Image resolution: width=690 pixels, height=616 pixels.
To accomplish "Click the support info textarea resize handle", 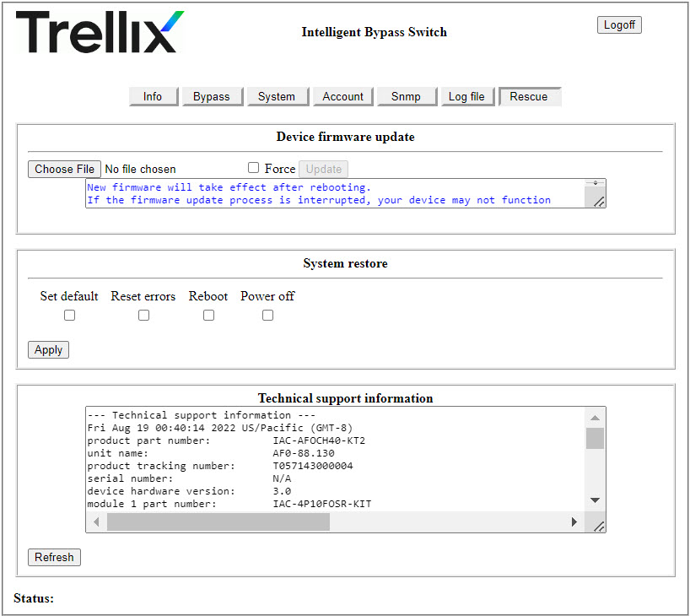I will click(x=598, y=527).
